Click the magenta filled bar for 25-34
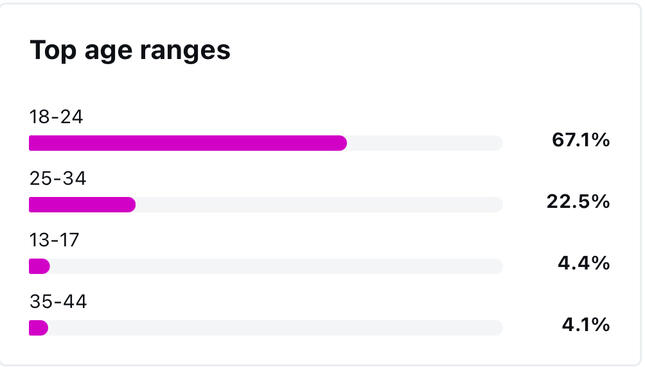Viewport: 645px width, 367px height. pos(82,204)
